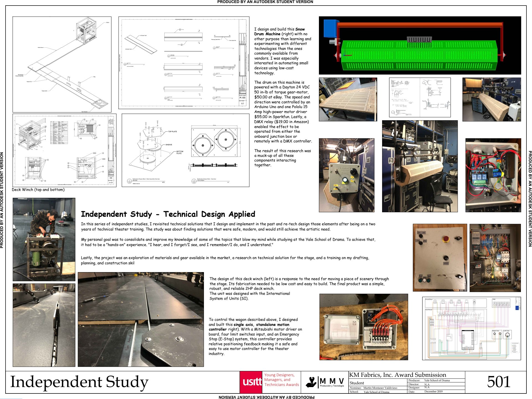
Task: Open the Deck Winch isometric drawing thumbnail
Action: pos(62,64)
